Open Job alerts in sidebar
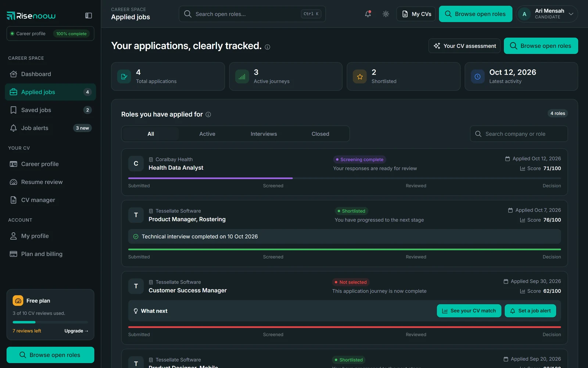588x368 pixels. [50, 128]
